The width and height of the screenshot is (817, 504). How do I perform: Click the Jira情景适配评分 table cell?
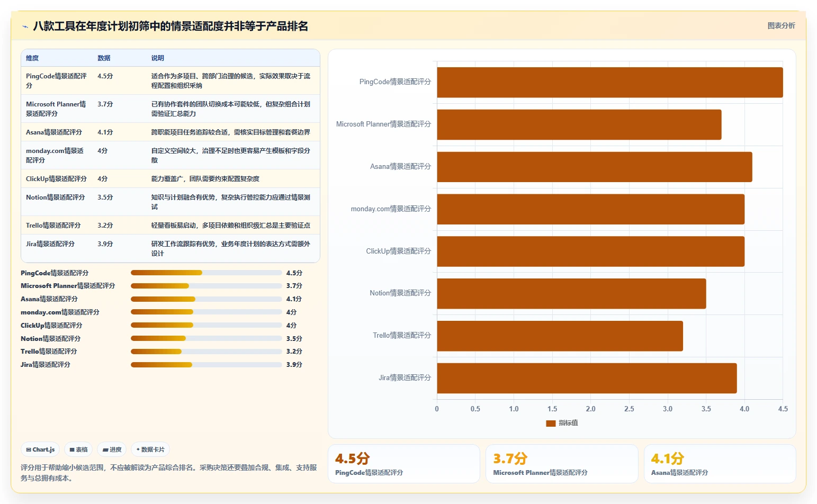click(57, 249)
